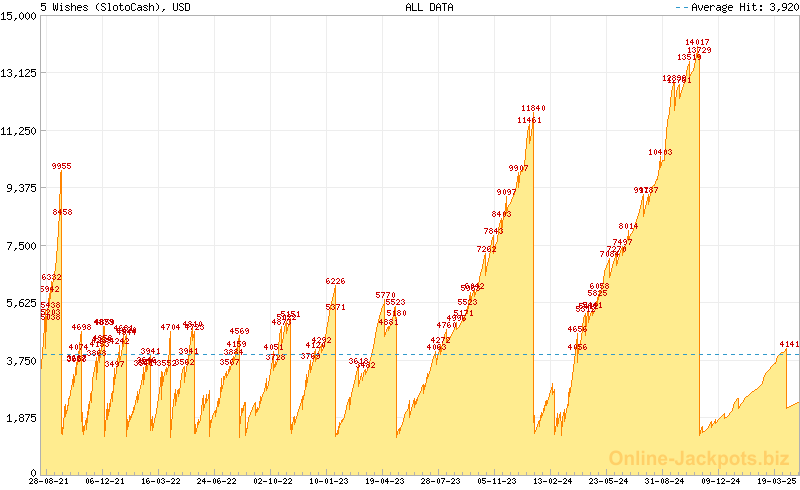Click the 05-11-23 date axis label
The height and width of the screenshot is (490, 800).
click(496, 481)
